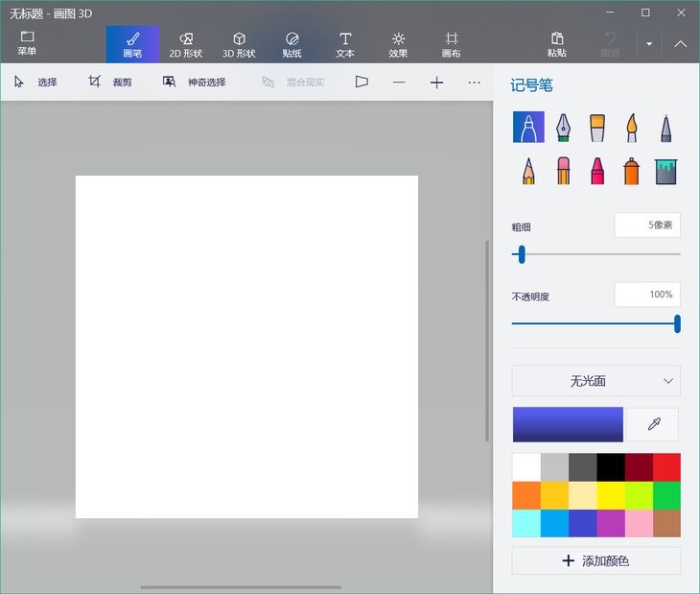
Task: Click the opacity slider handle
Action: (677, 323)
